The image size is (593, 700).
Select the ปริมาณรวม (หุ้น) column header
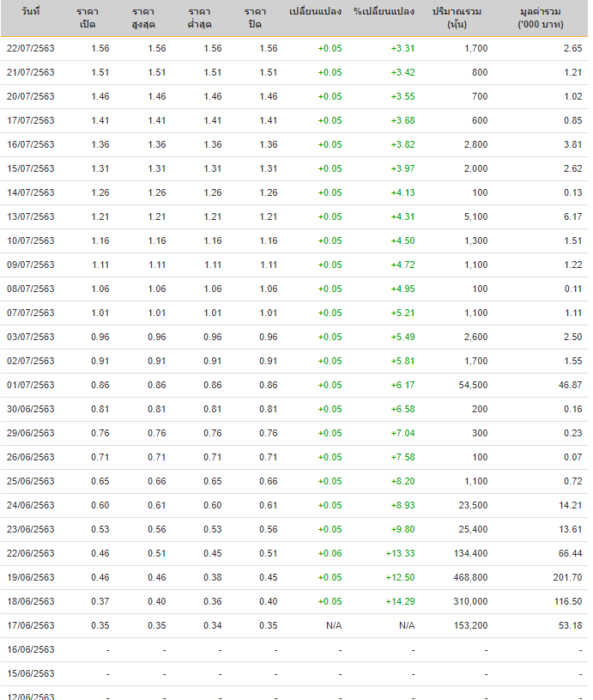(457, 18)
